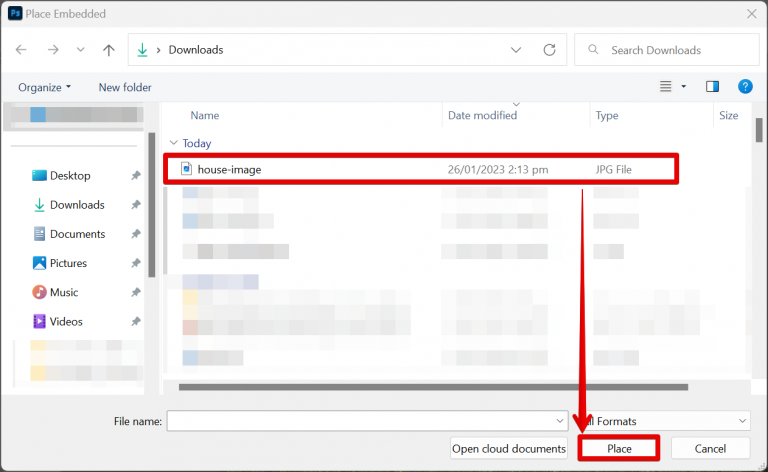This screenshot has height=472, width=768.
Task: Collapse the Today file group
Action: (173, 143)
